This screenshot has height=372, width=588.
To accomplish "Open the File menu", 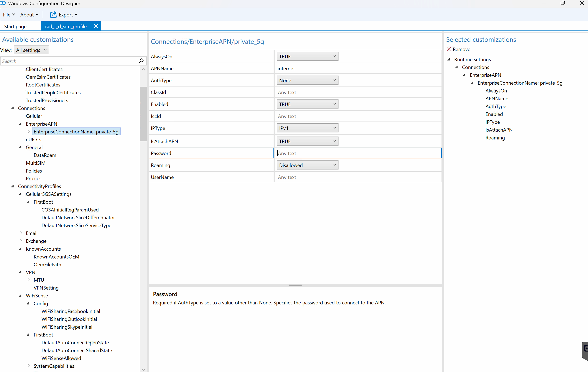I will (x=9, y=15).
